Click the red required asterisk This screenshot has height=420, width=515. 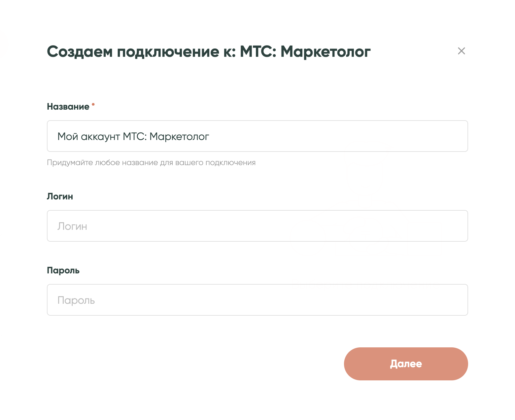click(93, 105)
